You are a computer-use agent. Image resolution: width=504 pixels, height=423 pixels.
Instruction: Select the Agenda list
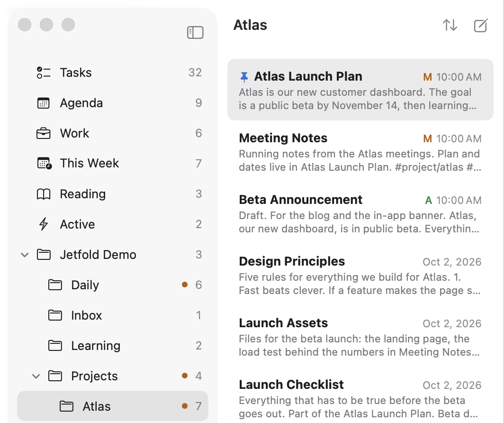point(113,103)
